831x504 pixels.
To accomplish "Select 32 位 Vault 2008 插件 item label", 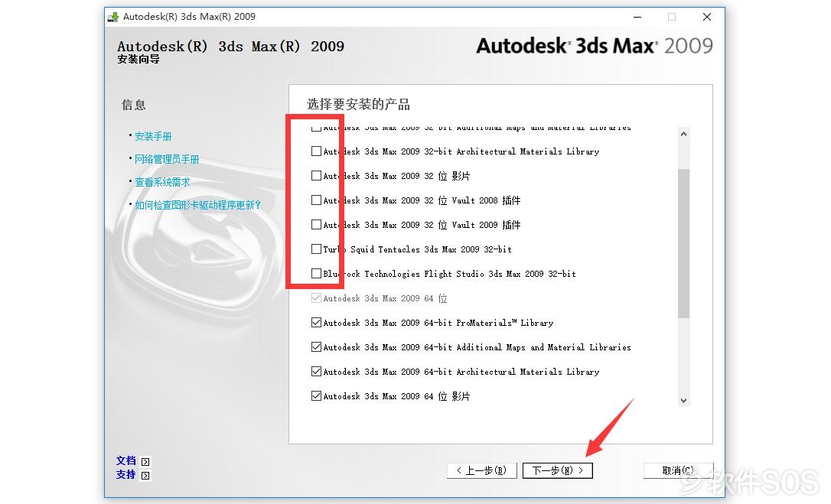I will coord(422,200).
